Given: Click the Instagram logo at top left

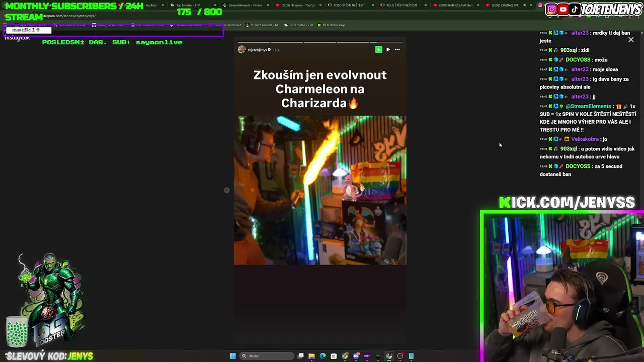Looking at the screenshot, I should pos(17,38).
